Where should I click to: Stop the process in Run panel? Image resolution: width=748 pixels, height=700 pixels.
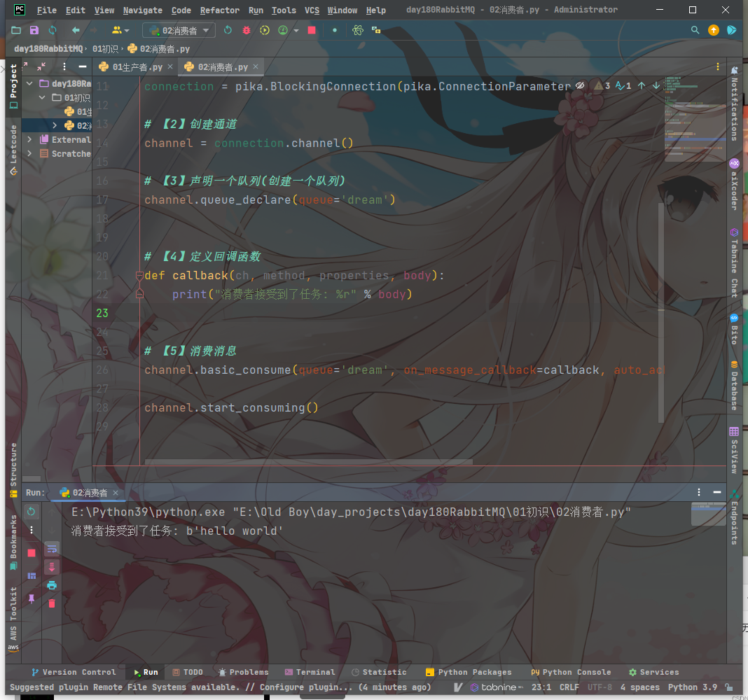[x=32, y=553]
